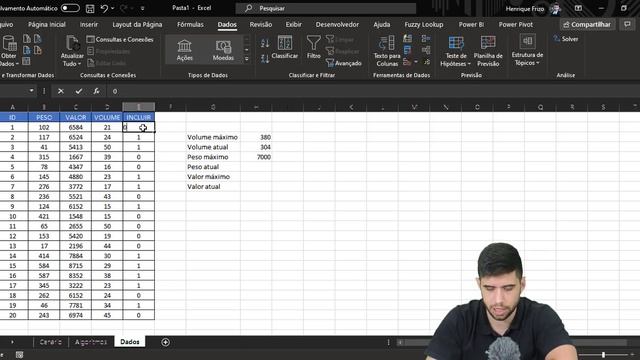Click the Consolidate icon
The width and height of the screenshot is (640, 360).
[426, 39]
